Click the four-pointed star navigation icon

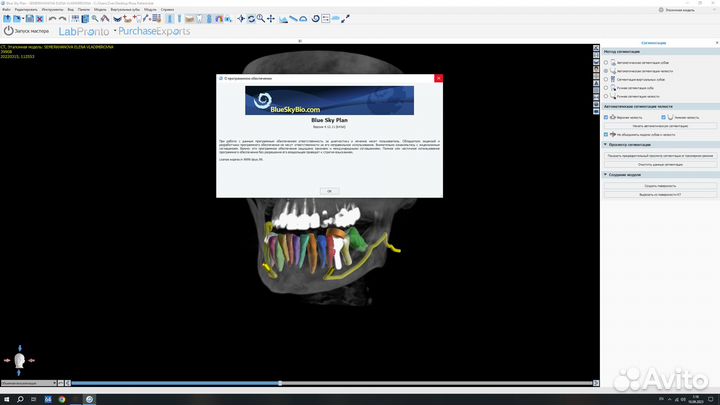pos(241,19)
